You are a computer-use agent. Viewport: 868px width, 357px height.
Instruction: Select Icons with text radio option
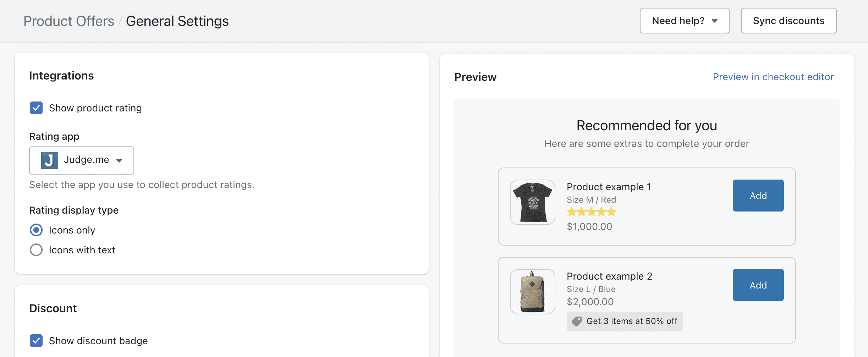(x=36, y=250)
